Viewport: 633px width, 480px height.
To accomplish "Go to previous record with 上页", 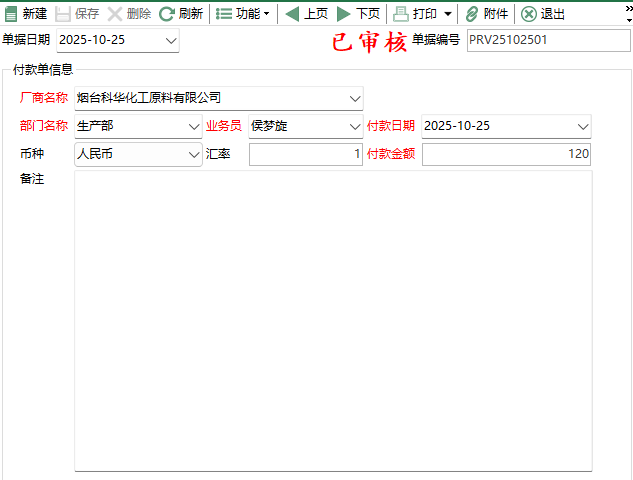I will 306,14.
